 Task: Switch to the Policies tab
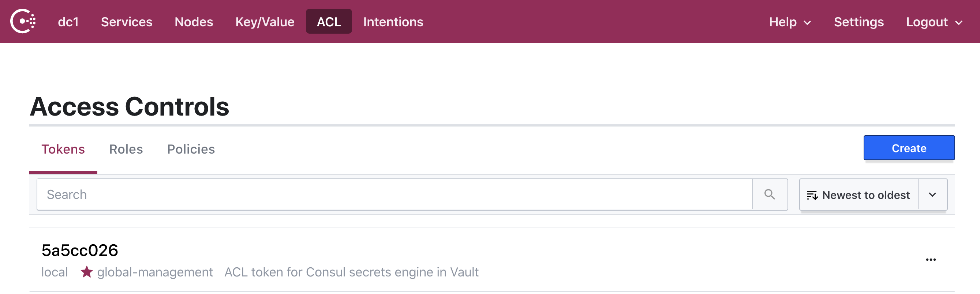point(191,149)
